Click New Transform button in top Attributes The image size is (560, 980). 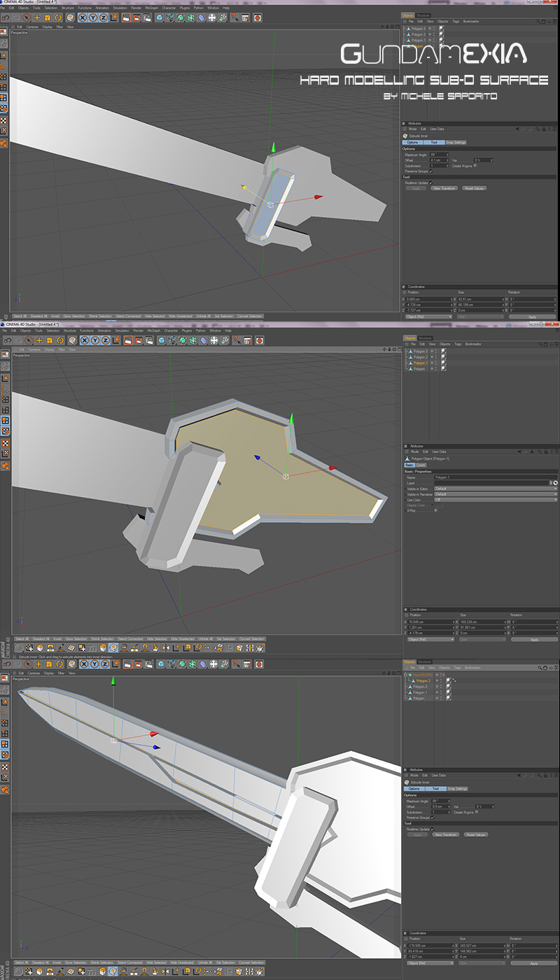[444, 188]
